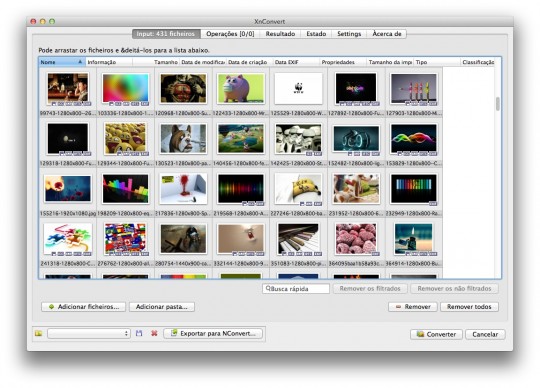Open the Estado tab
The width and height of the screenshot is (540, 388).
point(316,34)
